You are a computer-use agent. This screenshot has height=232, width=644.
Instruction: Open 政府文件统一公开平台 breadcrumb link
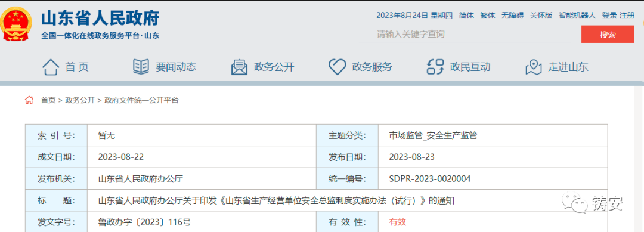[x=142, y=100]
